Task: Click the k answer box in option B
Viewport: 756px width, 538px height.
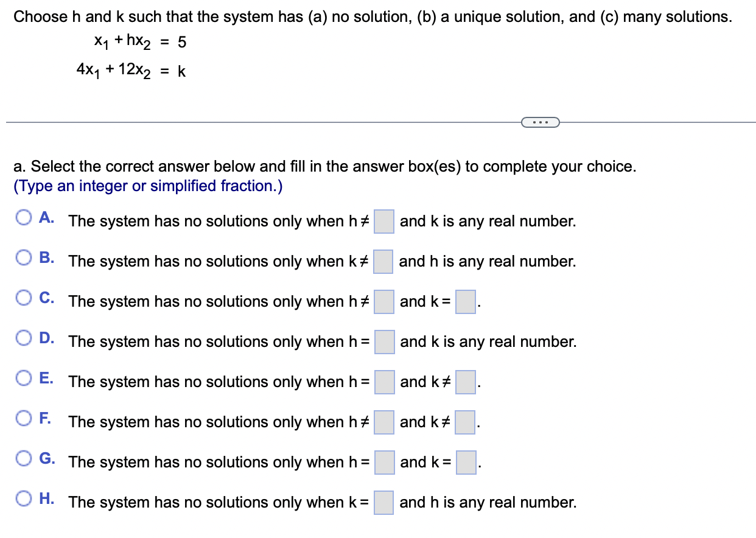Action: click(383, 262)
